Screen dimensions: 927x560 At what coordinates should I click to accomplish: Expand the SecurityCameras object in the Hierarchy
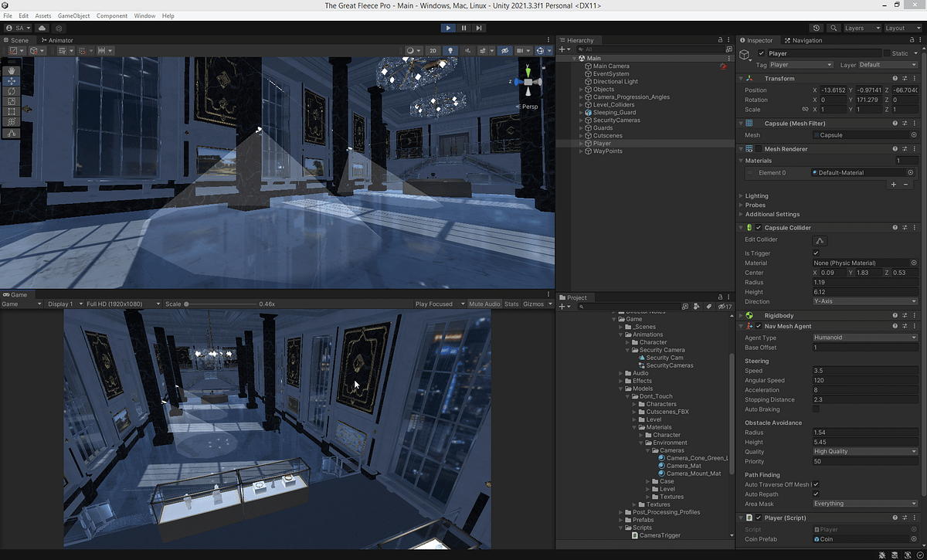click(581, 120)
